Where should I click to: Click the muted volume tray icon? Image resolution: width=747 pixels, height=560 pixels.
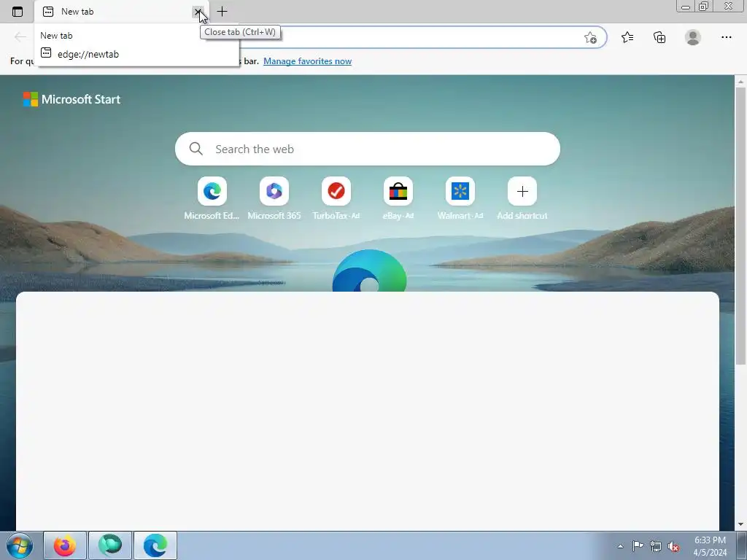[673, 546]
